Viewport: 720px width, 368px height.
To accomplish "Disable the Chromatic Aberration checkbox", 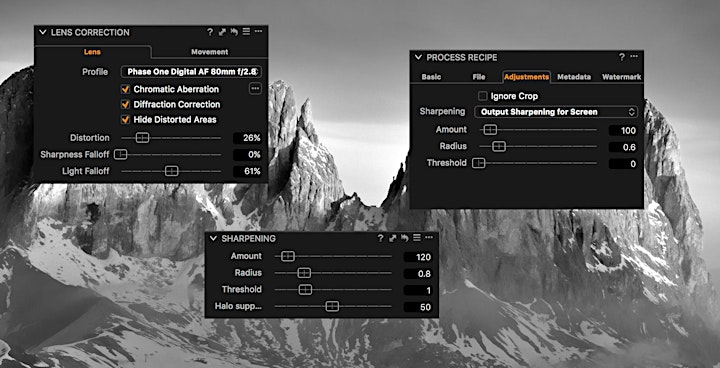I will point(125,89).
